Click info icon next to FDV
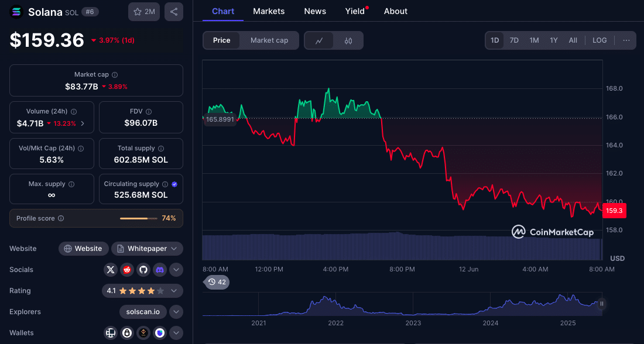Viewport: 644px width, 344px height. click(149, 112)
